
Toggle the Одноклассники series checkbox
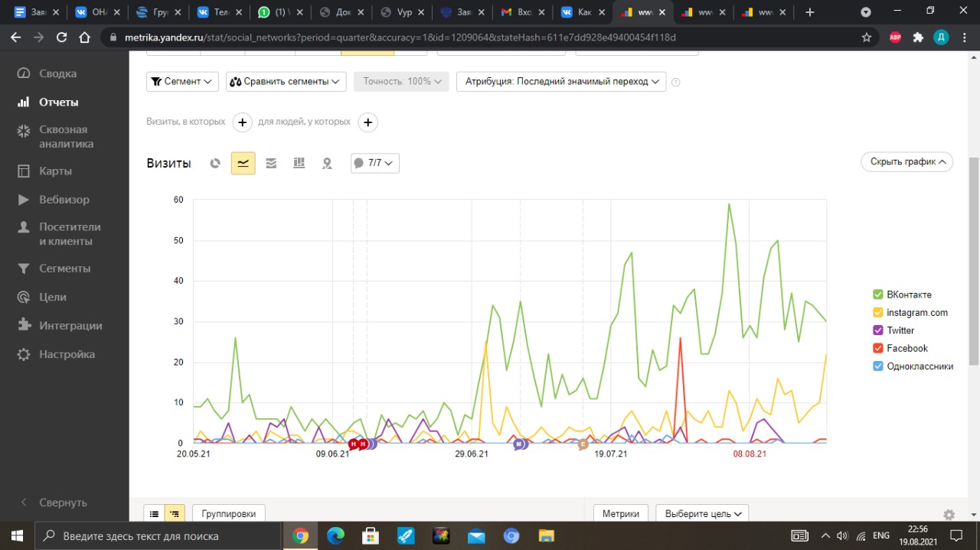[878, 366]
